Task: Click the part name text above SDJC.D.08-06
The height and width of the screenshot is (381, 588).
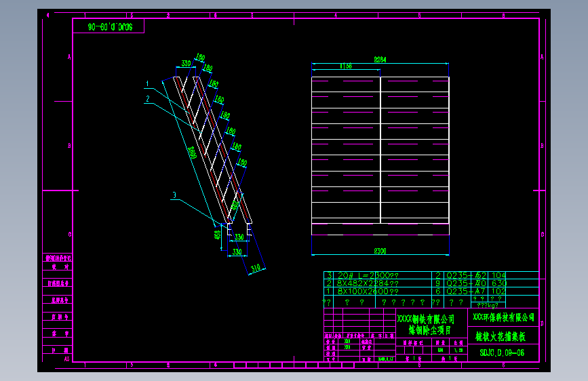Action: pyautogui.click(x=501, y=336)
